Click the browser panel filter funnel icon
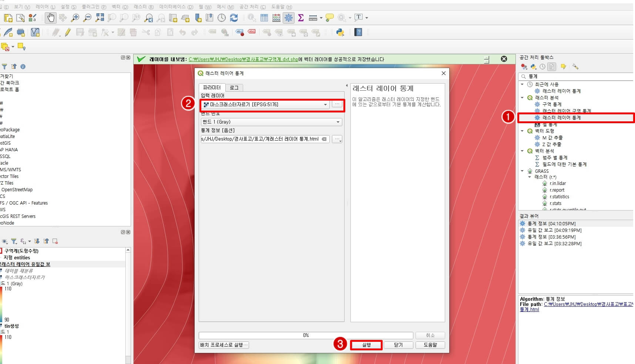 click(x=4, y=67)
